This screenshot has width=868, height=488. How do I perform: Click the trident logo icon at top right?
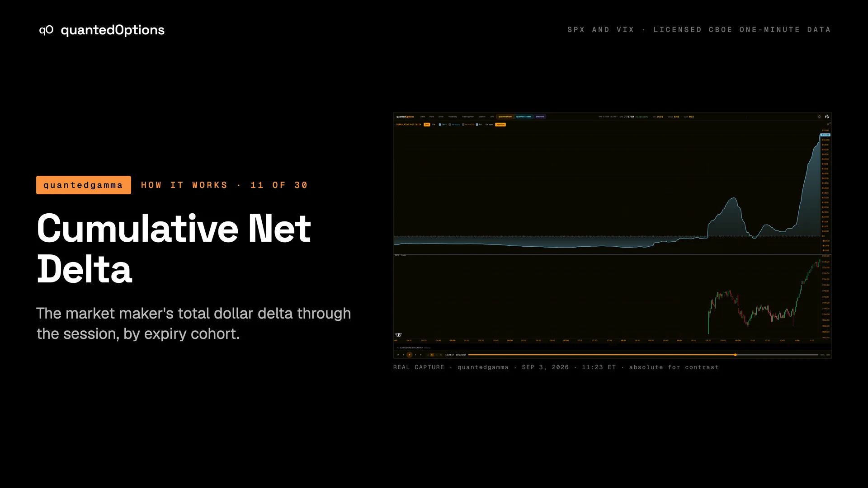(x=827, y=117)
